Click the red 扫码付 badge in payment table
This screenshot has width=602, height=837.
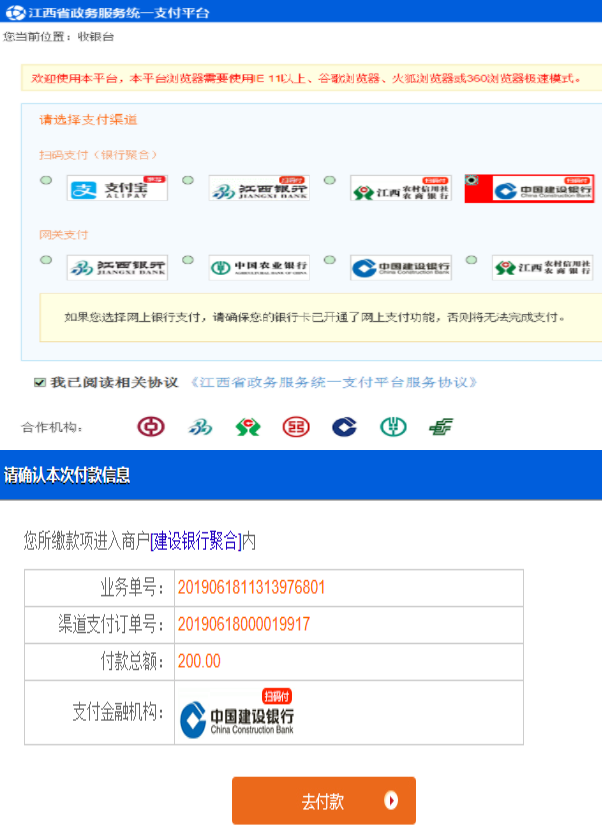[x=276, y=696]
